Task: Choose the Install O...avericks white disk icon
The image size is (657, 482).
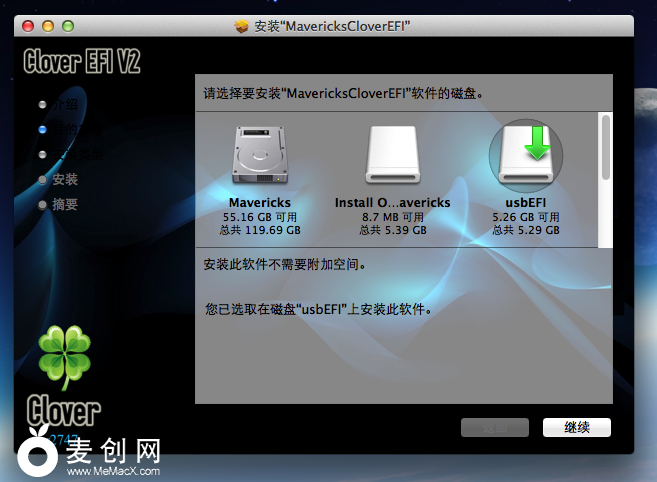Action: (392, 157)
